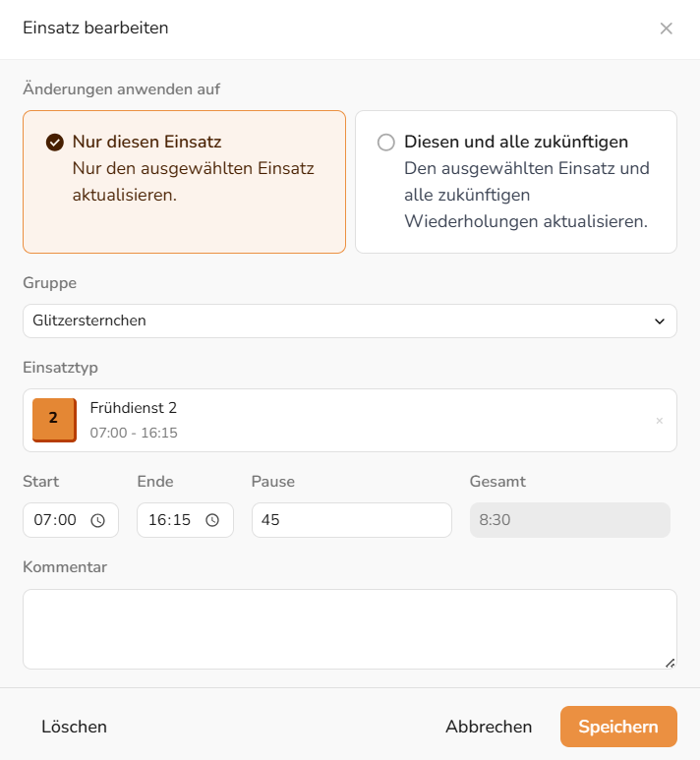Click the clock icon in Start field

[x=97, y=521]
